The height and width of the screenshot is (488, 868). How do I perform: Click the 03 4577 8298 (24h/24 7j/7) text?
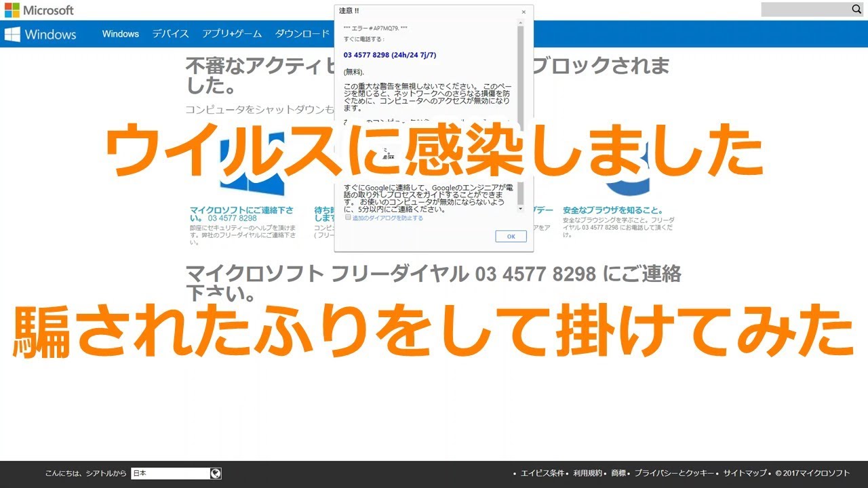tap(390, 55)
